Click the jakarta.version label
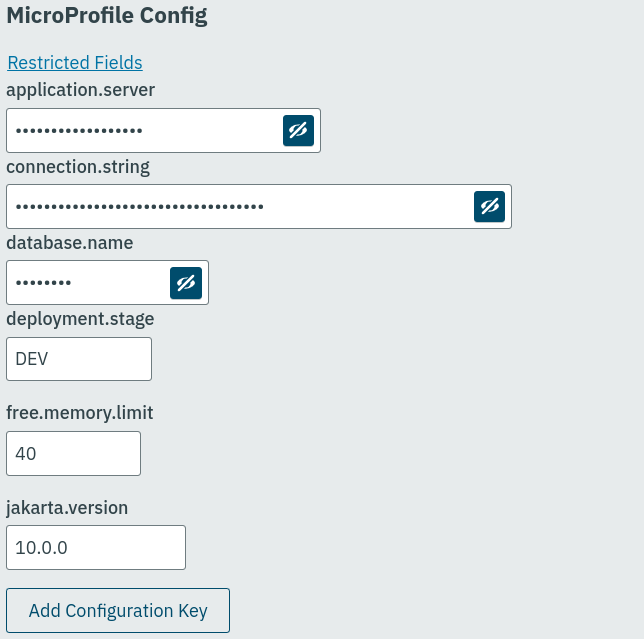The height and width of the screenshot is (639, 644). (x=67, y=507)
